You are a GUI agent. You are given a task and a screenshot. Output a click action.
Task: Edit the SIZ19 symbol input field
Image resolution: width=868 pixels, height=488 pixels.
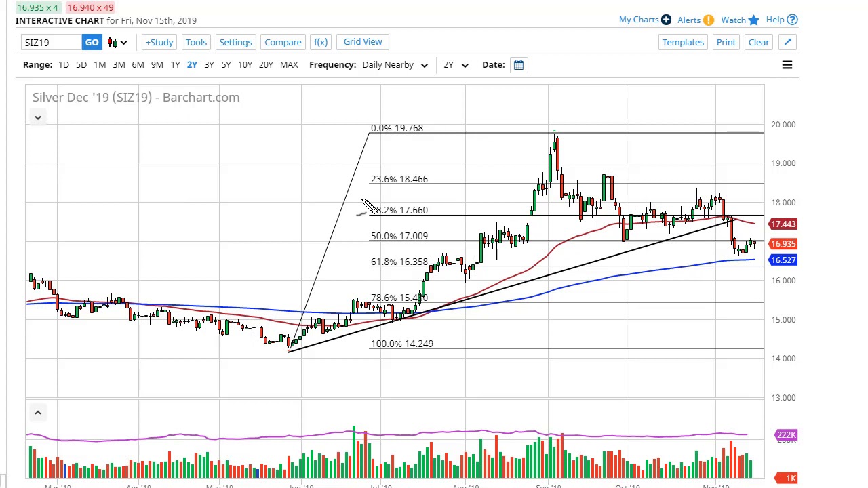click(x=52, y=42)
